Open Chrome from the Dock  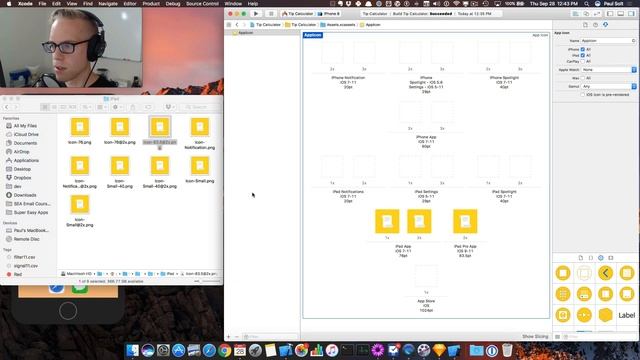(x=224, y=350)
